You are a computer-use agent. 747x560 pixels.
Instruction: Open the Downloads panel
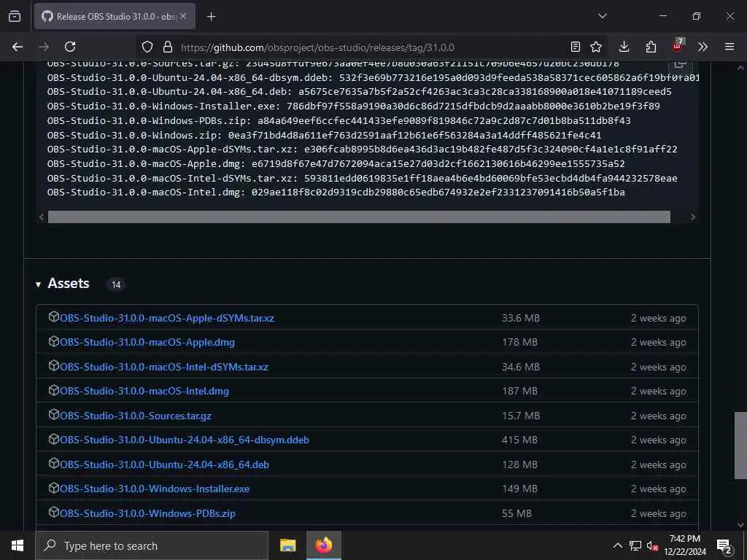pos(624,47)
